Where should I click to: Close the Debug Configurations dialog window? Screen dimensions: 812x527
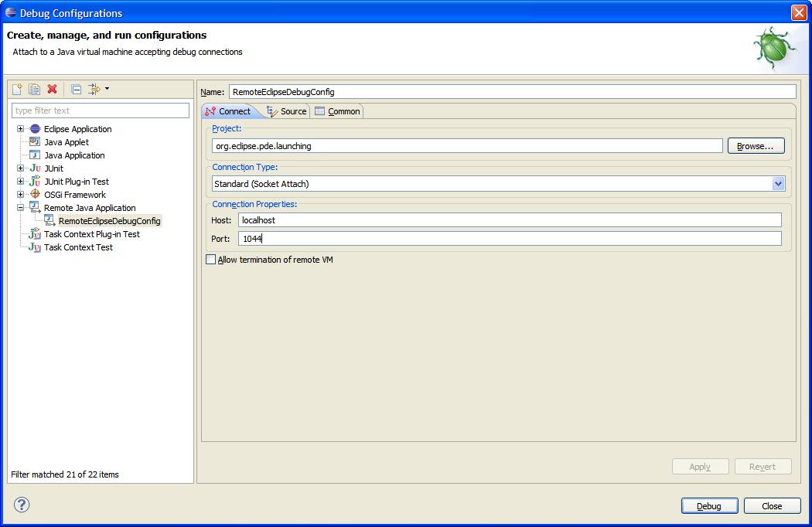(x=799, y=13)
